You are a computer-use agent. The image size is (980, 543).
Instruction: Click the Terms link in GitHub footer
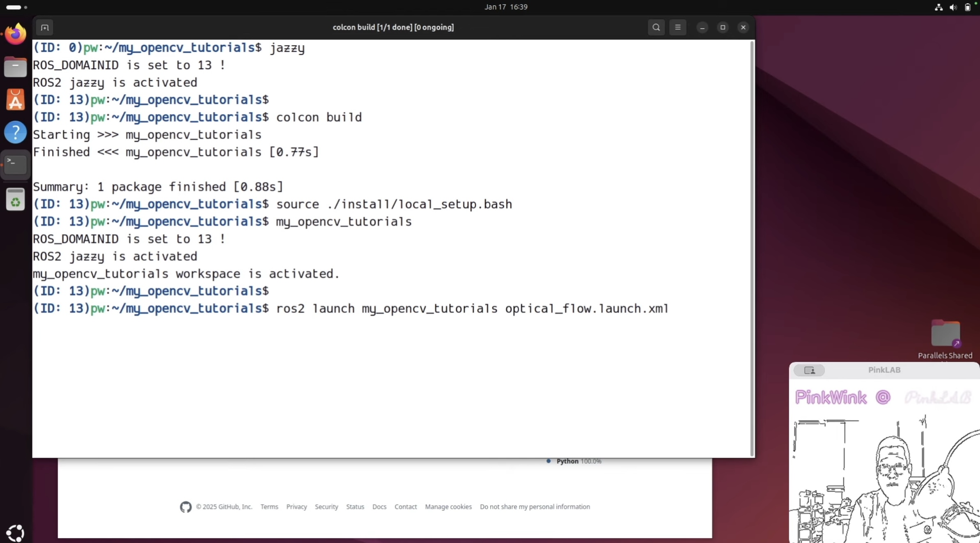pyautogui.click(x=269, y=506)
